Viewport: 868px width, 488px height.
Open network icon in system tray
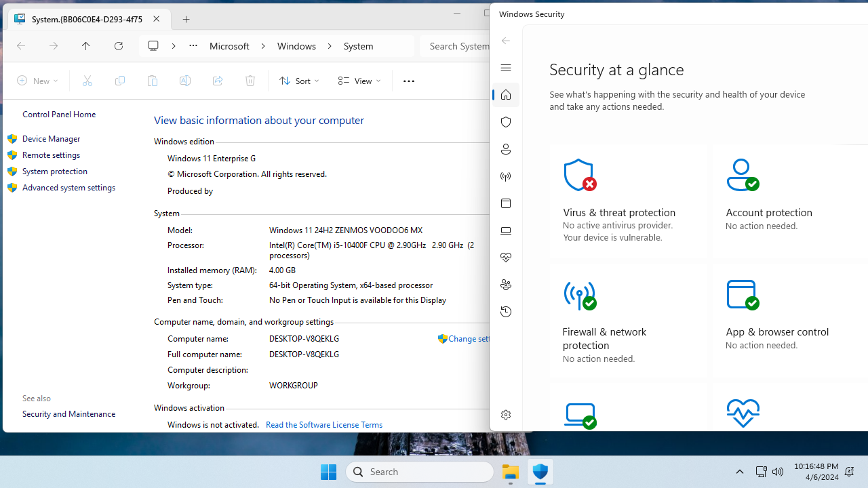pyautogui.click(x=761, y=472)
